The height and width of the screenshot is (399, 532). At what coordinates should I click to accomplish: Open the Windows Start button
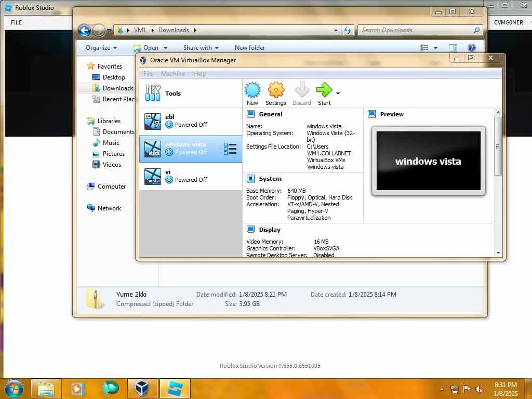(14, 389)
